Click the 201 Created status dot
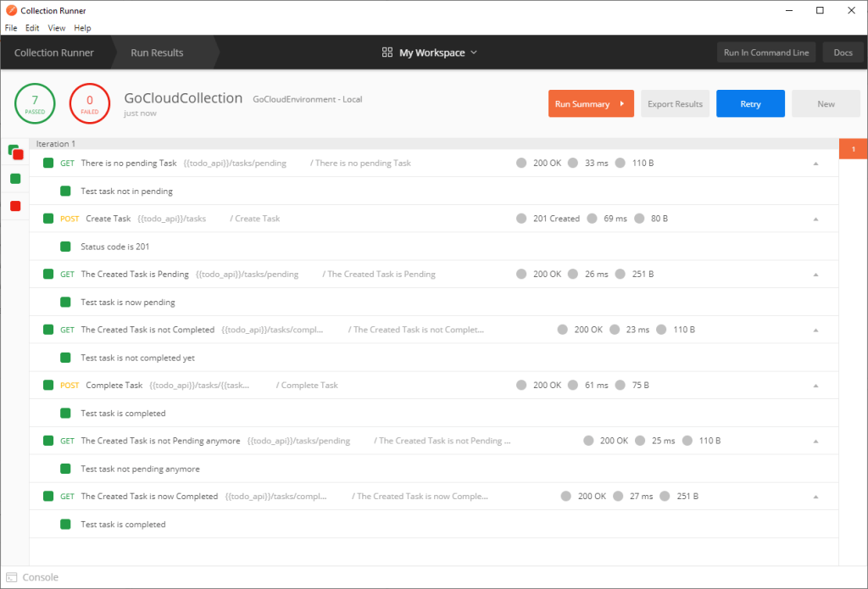 point(521,218)
